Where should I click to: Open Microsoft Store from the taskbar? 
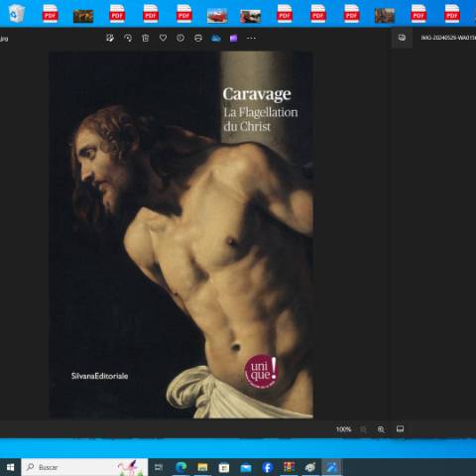click(x=224, y=467)
